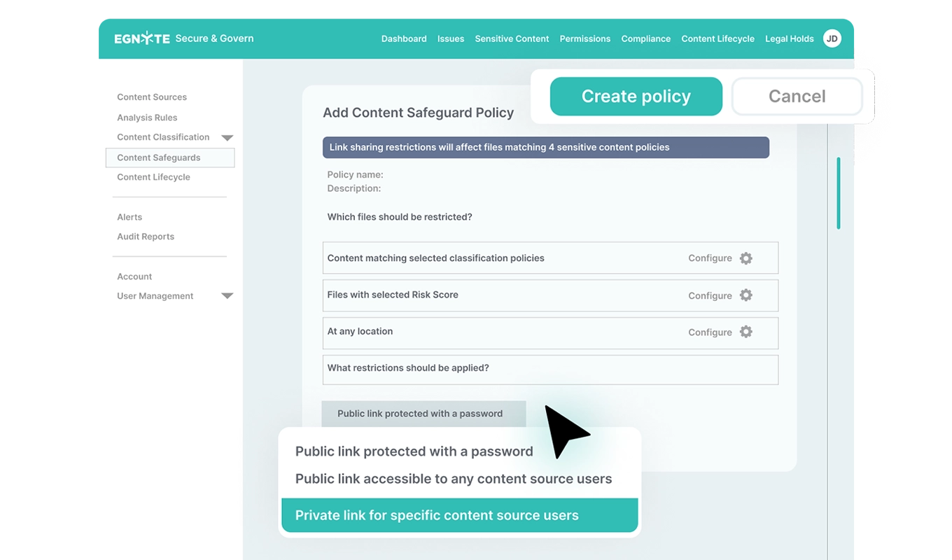Click the Egnyte logo
The width and height of the screenshot is (952, 560).
click(140, 38)
